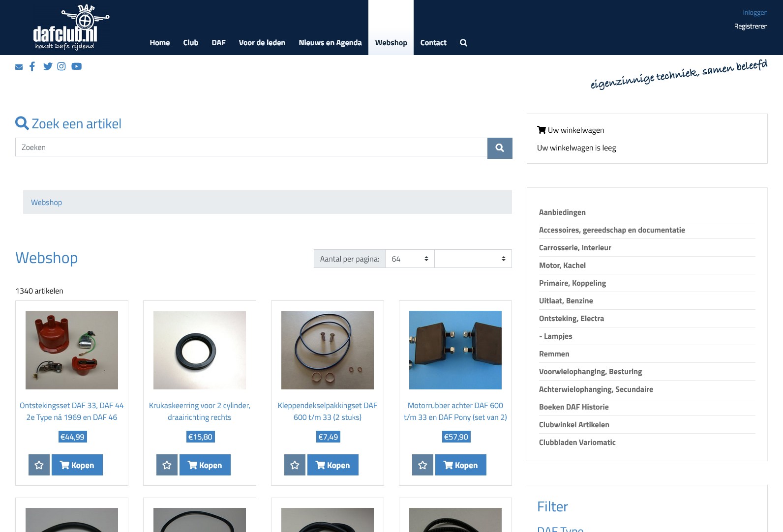Open Uitlaat, Benzine category
This screenshot has width=783, height=532.
566,301
